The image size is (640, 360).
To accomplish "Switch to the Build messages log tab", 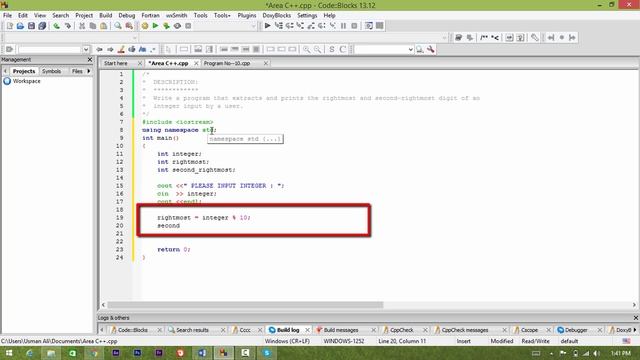I will (x=341, y=330).
